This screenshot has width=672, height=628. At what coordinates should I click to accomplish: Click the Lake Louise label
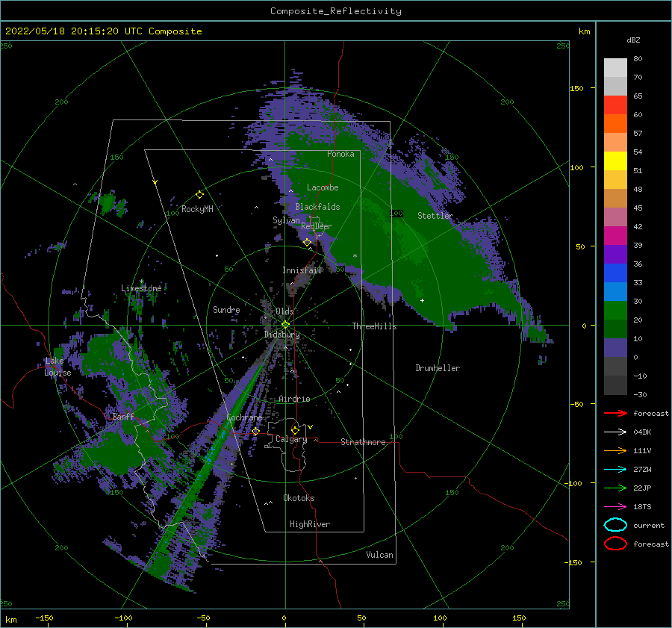click(57, 367)
